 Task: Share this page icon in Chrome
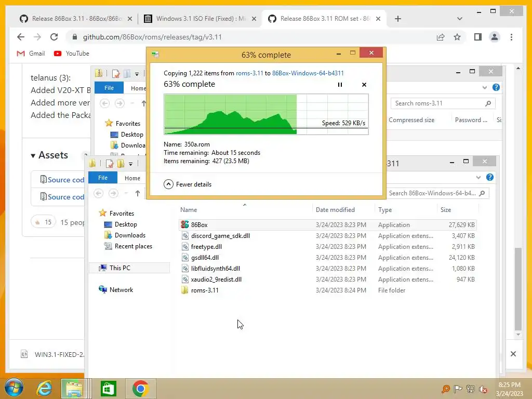coord(441,37)
